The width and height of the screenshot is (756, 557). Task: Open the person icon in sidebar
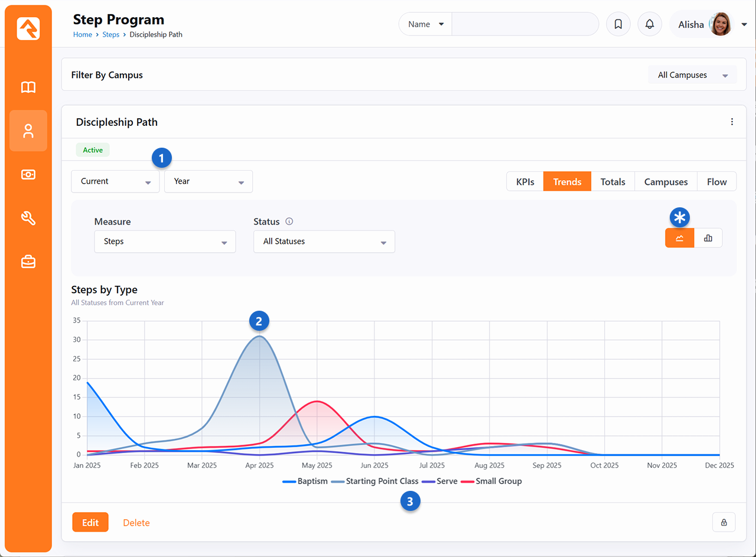coord(28,131)
